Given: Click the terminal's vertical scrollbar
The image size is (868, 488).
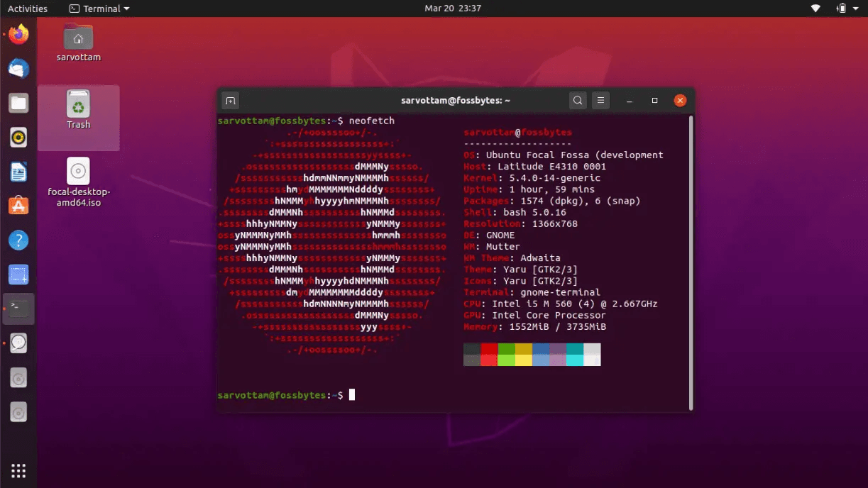Looking at the screenshot, I should [690, 262].
